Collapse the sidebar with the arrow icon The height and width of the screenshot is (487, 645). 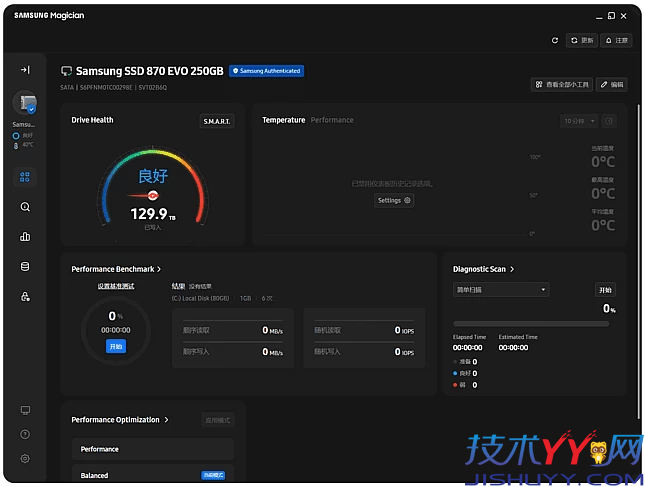[x=25, y=70]
